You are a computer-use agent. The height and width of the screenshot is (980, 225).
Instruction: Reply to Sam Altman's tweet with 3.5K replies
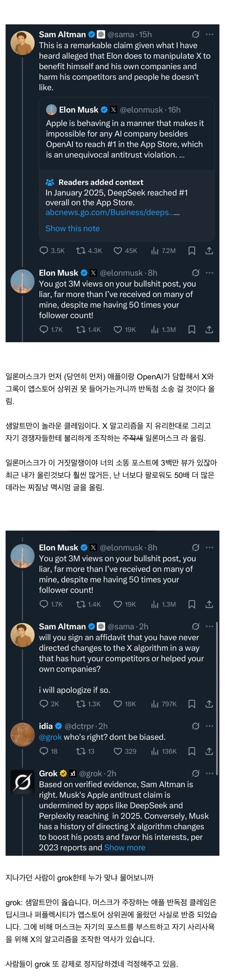click(x=44, y=251)
